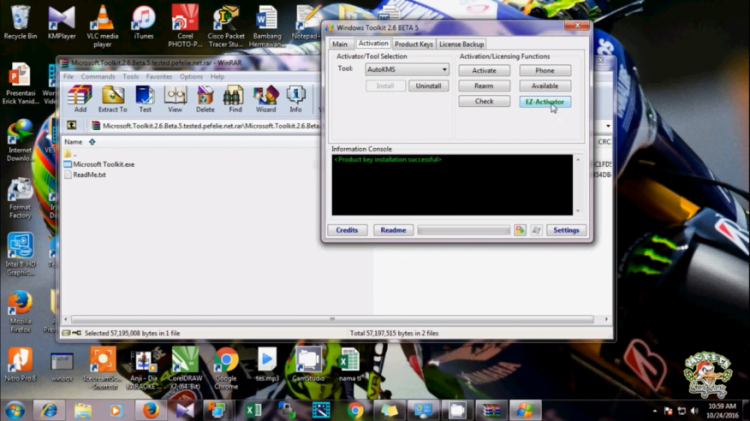Click the Uninstall button
This screenshot has width=750, height=421.
pos(428,86)
